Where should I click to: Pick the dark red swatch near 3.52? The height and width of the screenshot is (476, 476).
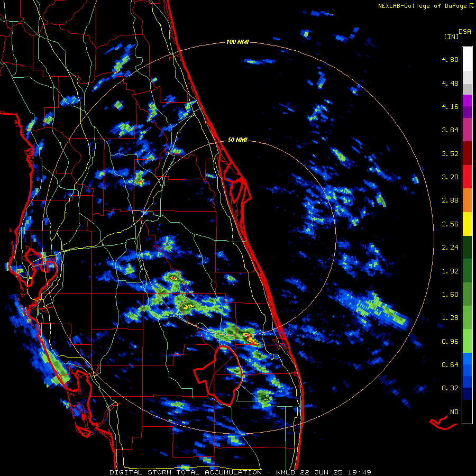(467, 153)
